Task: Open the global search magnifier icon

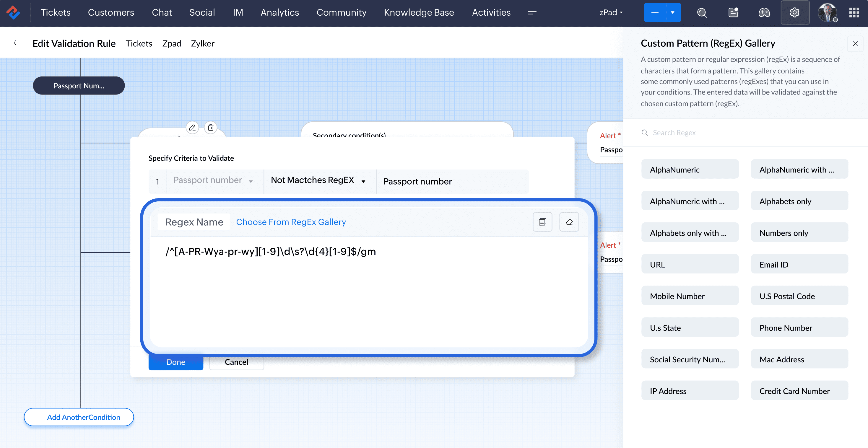Action: point(702,13)
